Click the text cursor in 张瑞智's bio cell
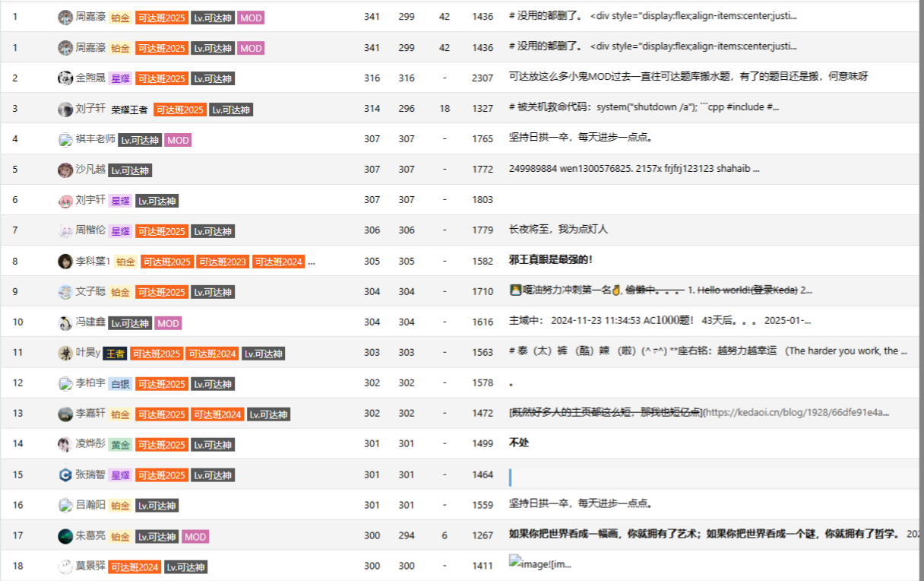Image resolution: width=924 pixels, height=581 pixels. pyautogui.click(x=511, y=477)
